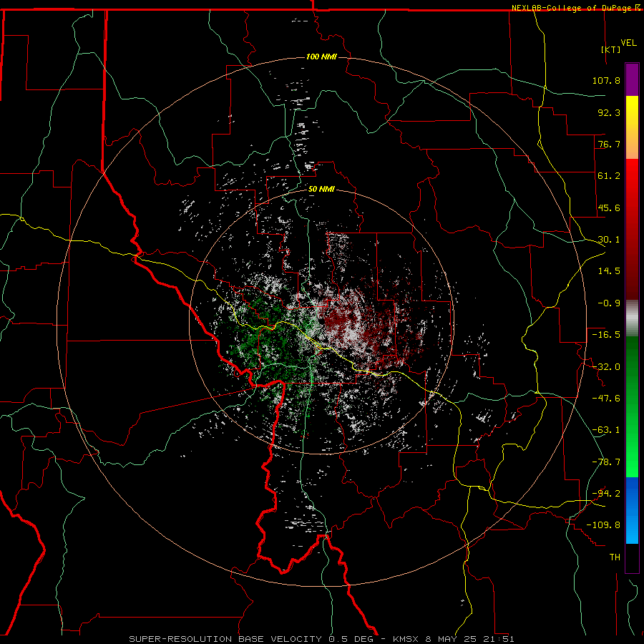Click the green segment of the color bar

tap(632, 406)
